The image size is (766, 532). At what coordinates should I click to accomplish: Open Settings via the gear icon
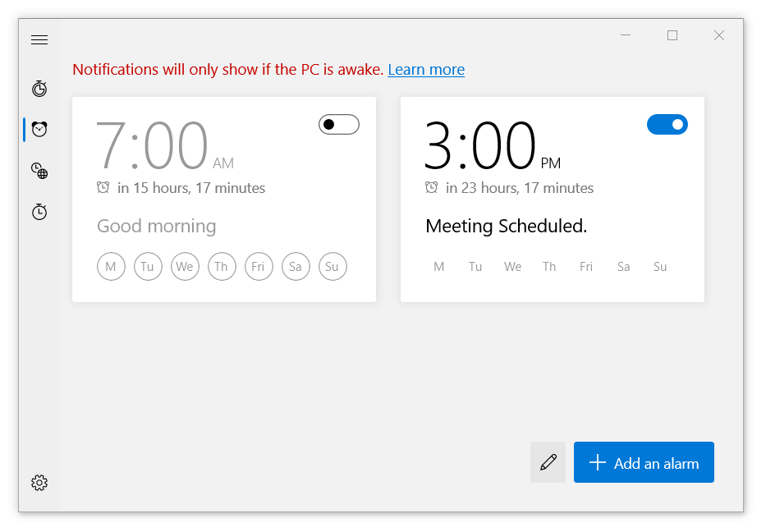click(39, 483)
